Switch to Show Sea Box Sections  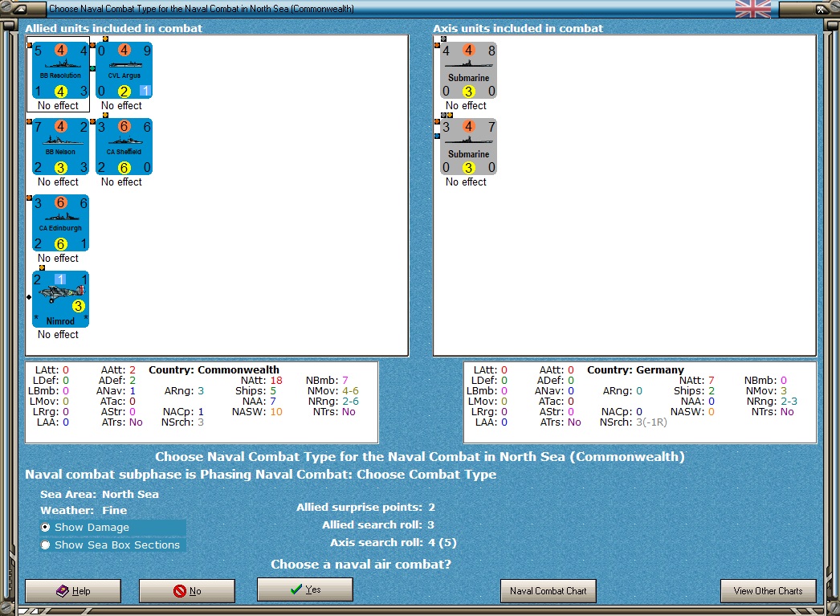[x=112, y=545]
